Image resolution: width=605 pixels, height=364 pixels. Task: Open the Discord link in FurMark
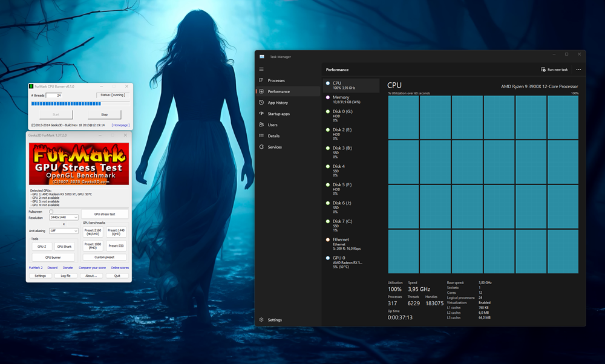[53, 268]
